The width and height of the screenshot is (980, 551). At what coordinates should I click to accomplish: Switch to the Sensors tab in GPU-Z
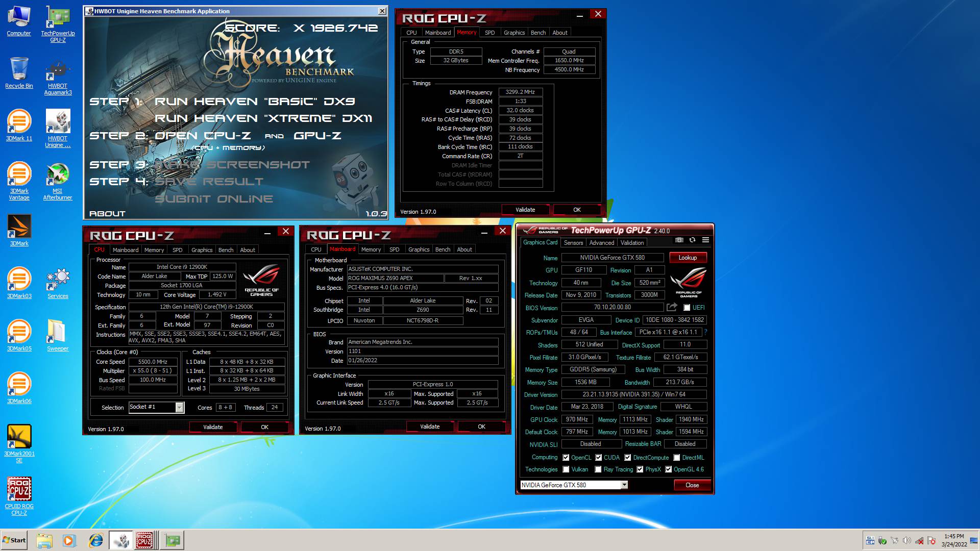point(573,243)
